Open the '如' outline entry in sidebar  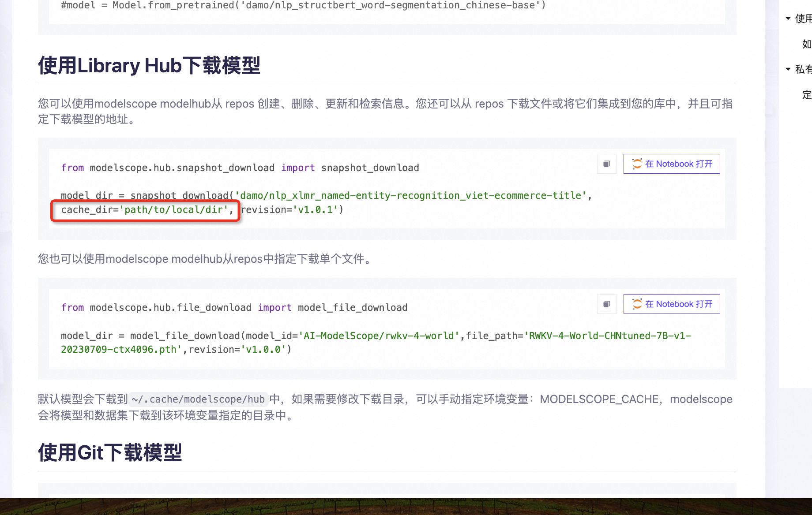coord(807,44)
